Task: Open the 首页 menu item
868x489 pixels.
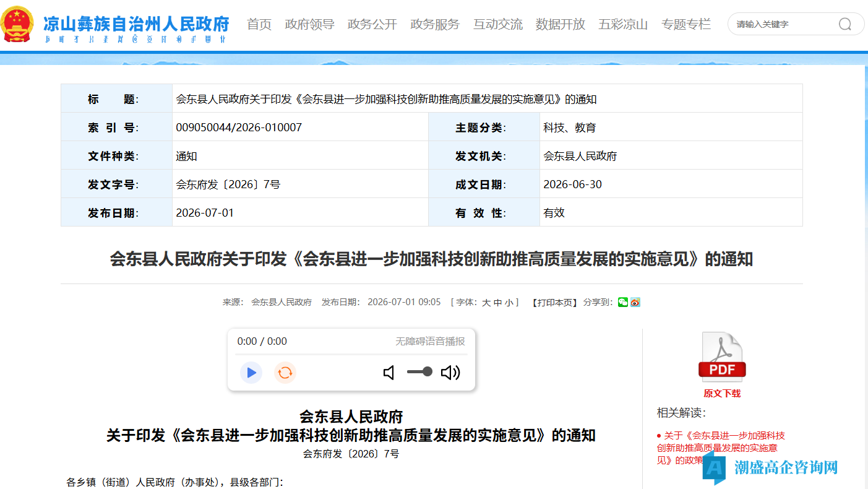Action: click(259, 24)
